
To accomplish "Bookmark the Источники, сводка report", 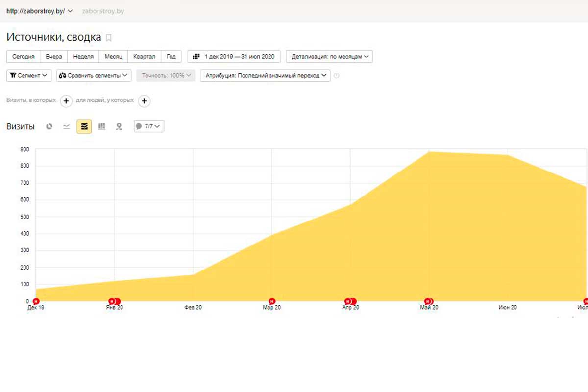I will [x=109, y=38].
